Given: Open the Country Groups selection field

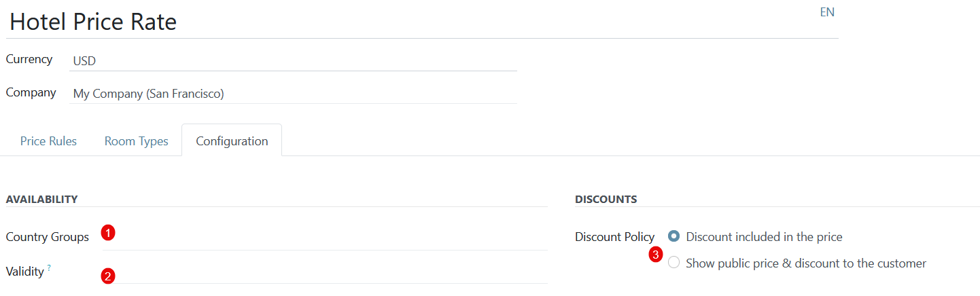Looking at the screenshot, I should [x=325, y=237].
